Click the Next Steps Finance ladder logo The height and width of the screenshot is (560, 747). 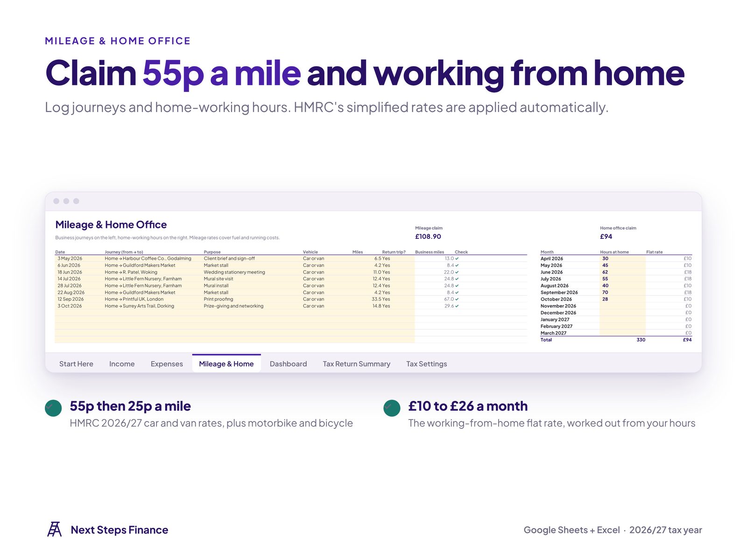point(55,529)
